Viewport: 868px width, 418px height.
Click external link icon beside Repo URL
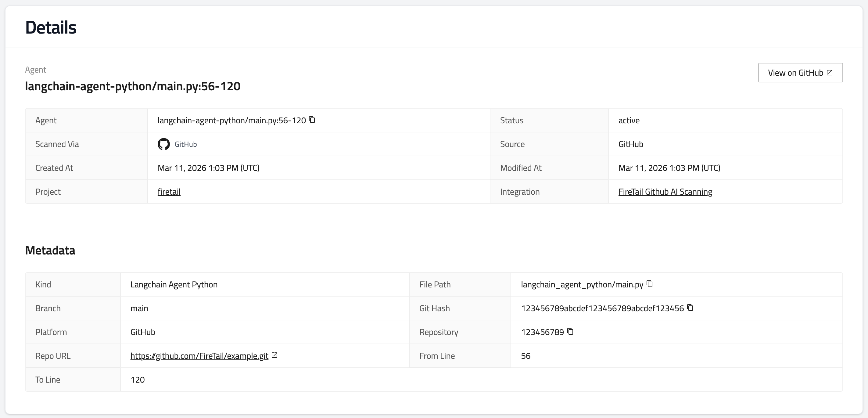click(x=274, y=355)
